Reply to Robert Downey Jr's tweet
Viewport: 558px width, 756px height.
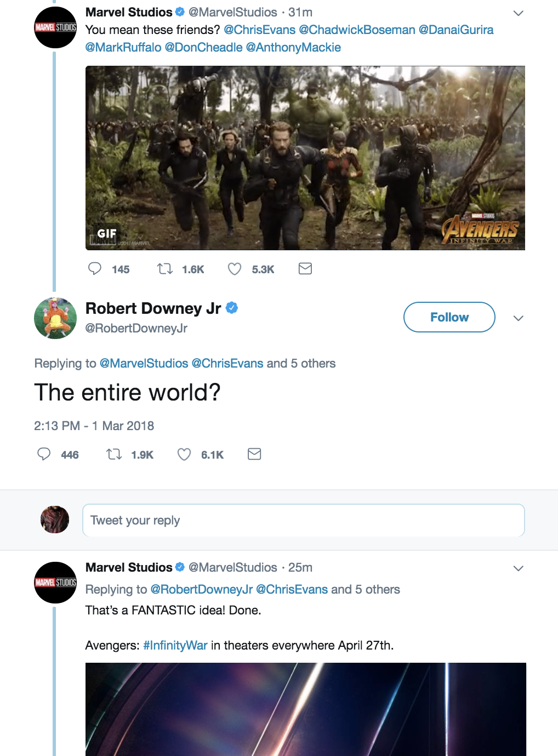pyautogui.click(x=44, y=454)
